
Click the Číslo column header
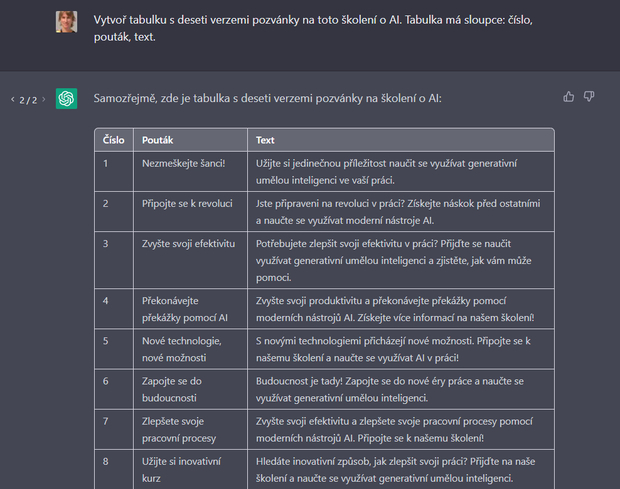114,140
